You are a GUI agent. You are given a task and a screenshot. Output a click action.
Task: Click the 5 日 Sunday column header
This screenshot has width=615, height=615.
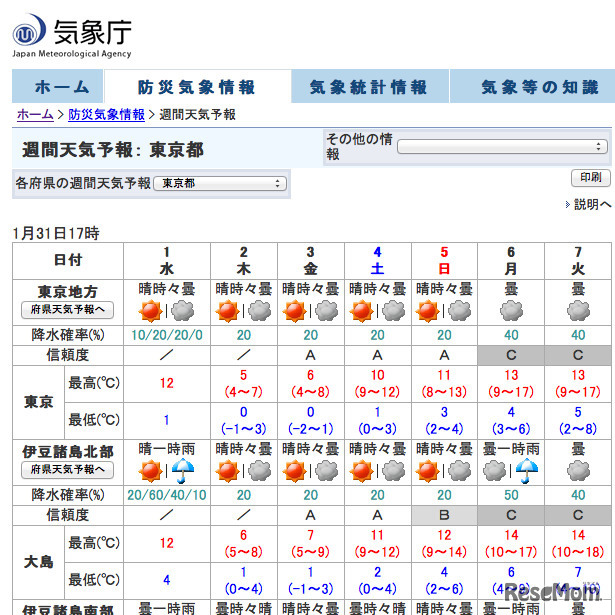(444, 260)
